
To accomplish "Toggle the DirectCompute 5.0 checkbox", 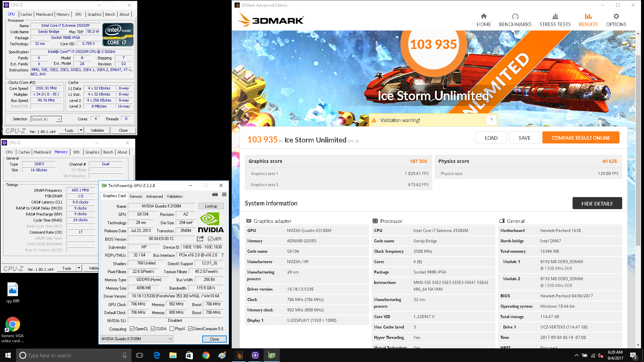I will click(x=190, y=328).
